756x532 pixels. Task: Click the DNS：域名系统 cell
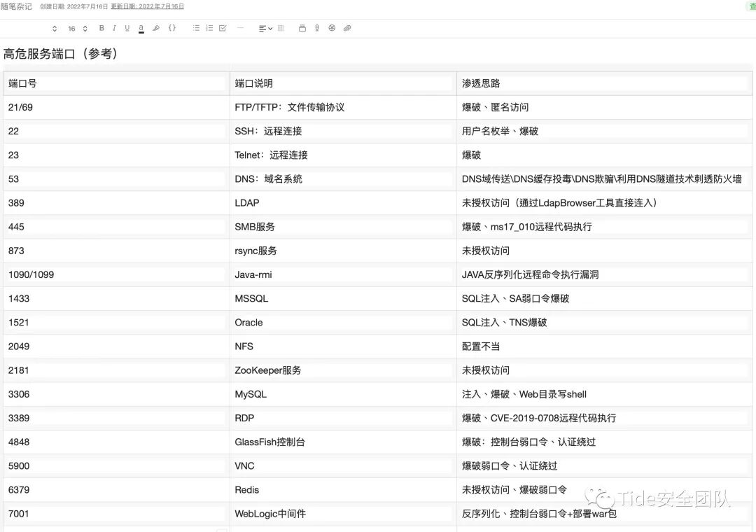pyautogui.click(x=343, y=179)
